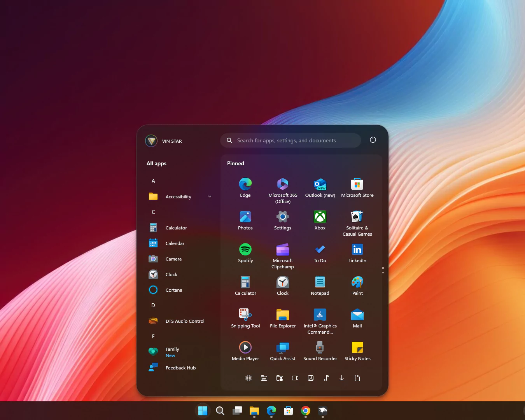Open the Music folder shortcut
This screenshot has width=525, height=420.
pyautogui.click(x=326, y=378)
